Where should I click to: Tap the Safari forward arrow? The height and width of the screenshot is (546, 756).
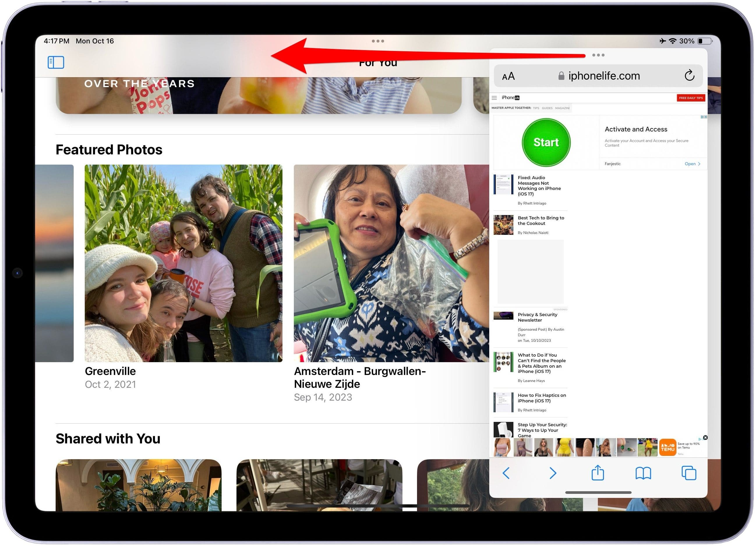click(x=552, y=473)
